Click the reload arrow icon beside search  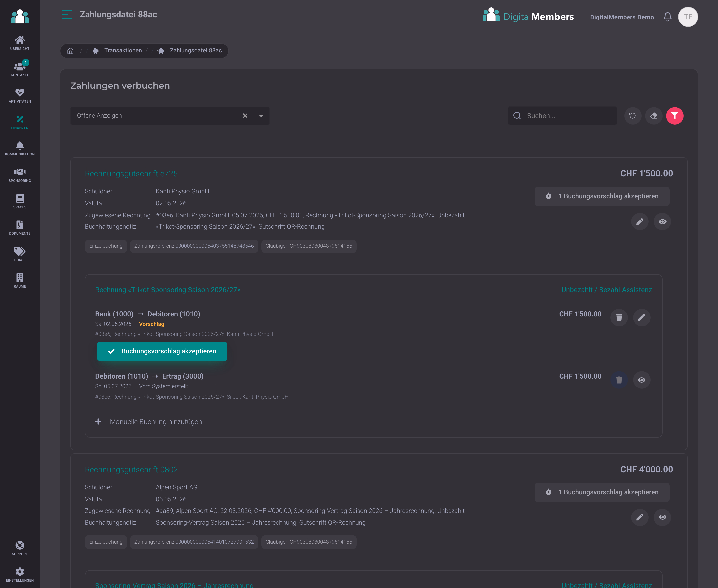click(x=632, y=116)
